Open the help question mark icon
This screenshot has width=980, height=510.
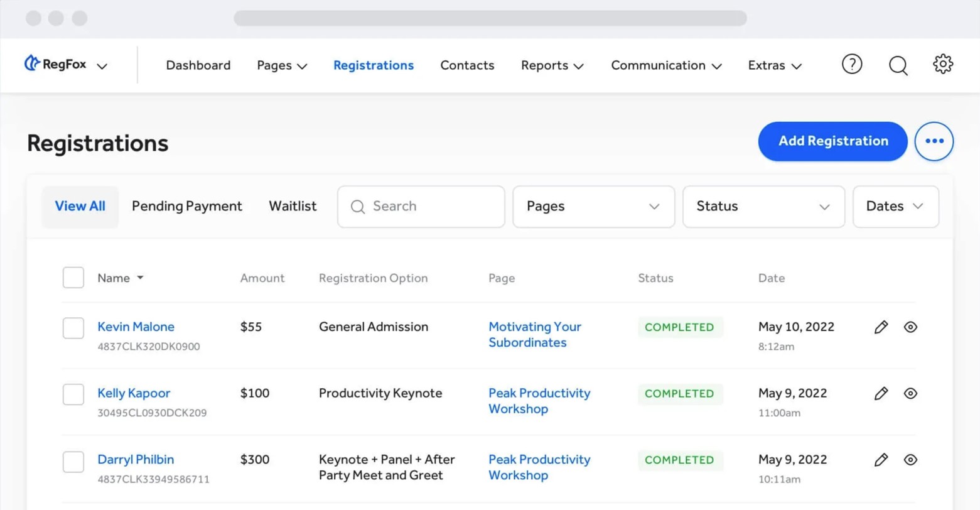pos(852,64)
